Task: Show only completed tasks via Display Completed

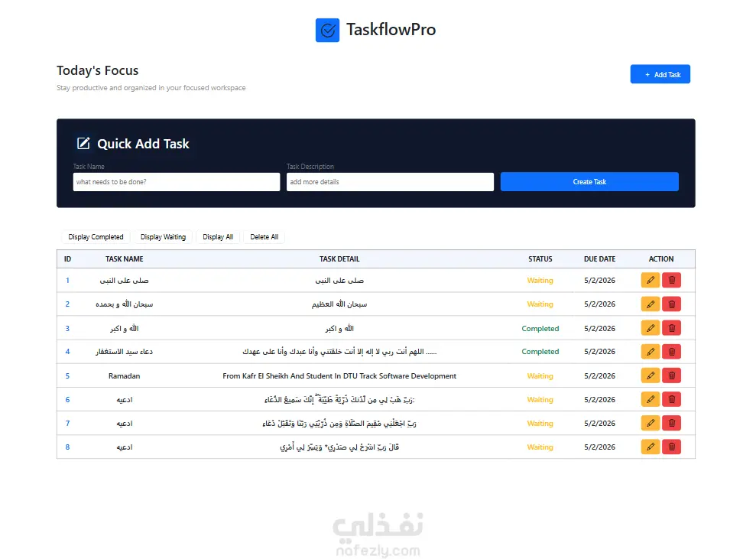Action: click(x=96, y=237)
